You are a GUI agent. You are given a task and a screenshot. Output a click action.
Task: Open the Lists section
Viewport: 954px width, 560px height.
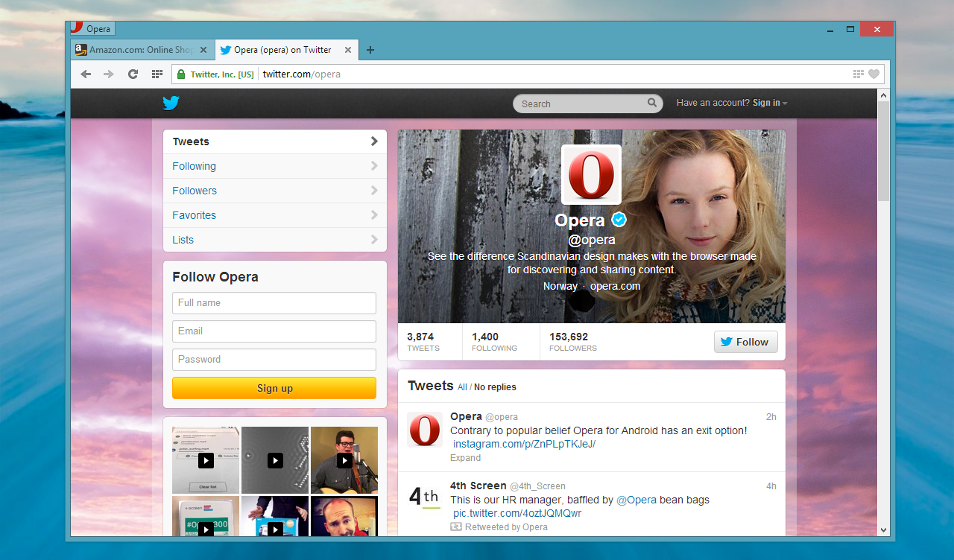(275, 240)
